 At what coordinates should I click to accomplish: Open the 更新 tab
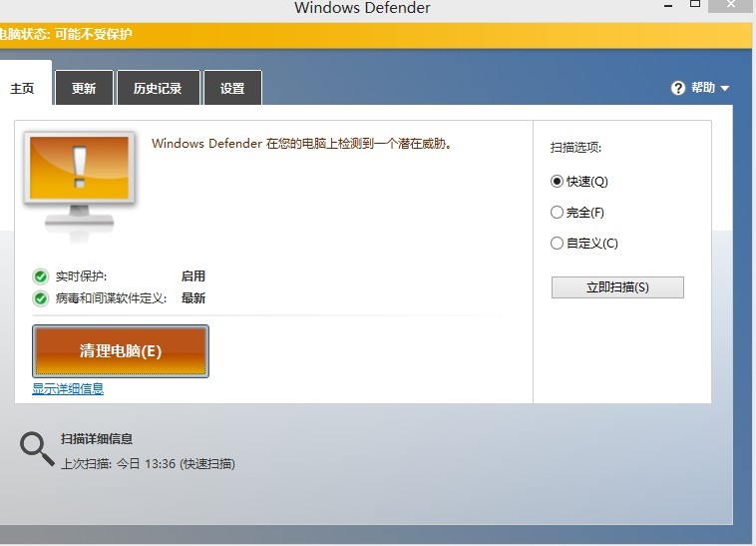point(84,88)
